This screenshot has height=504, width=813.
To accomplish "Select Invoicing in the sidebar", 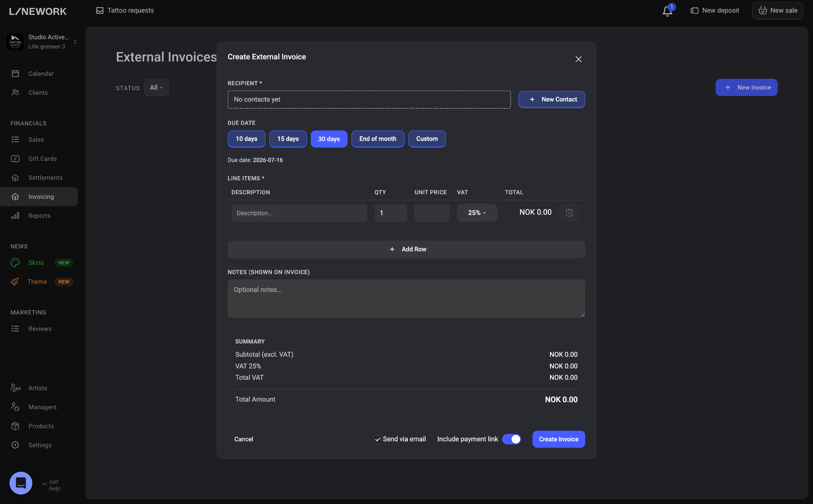I will point(39,197).
